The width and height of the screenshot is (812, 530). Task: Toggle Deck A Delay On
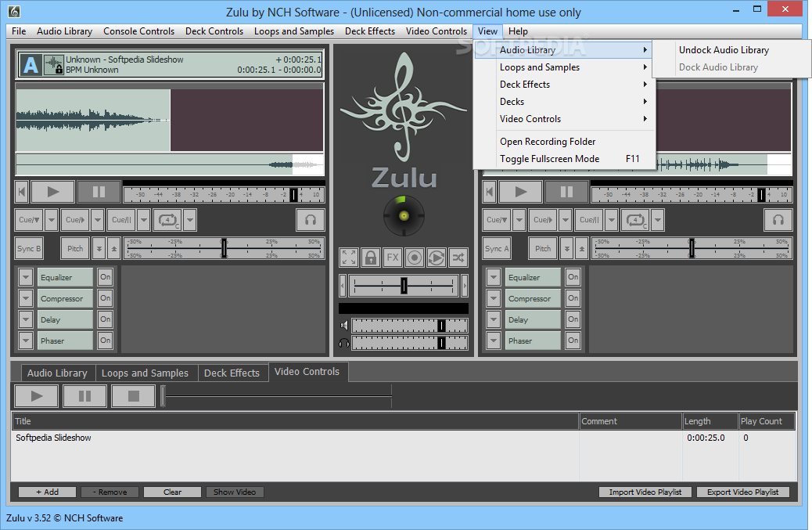(106, 319)
